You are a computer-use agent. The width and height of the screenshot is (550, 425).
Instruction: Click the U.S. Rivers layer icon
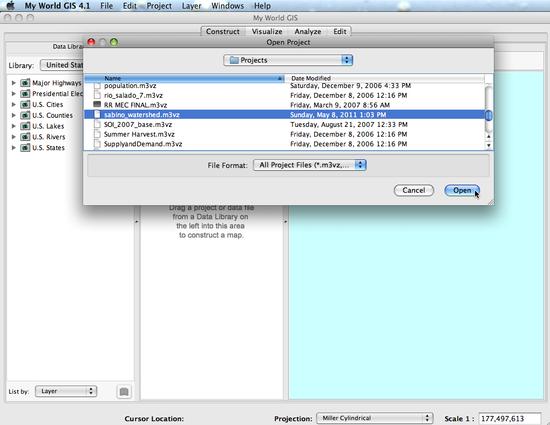click(x=25, y=137)
